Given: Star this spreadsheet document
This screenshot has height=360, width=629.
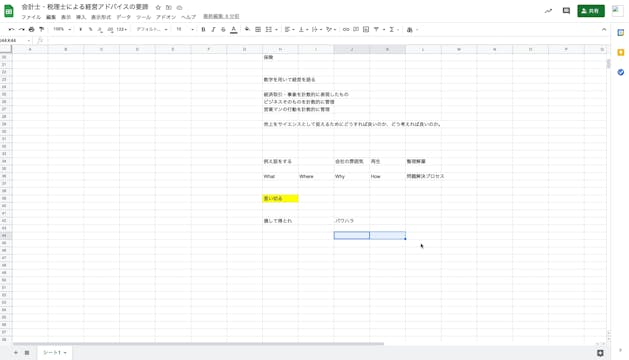Looking at the screenshot, I should coord(158,7).
